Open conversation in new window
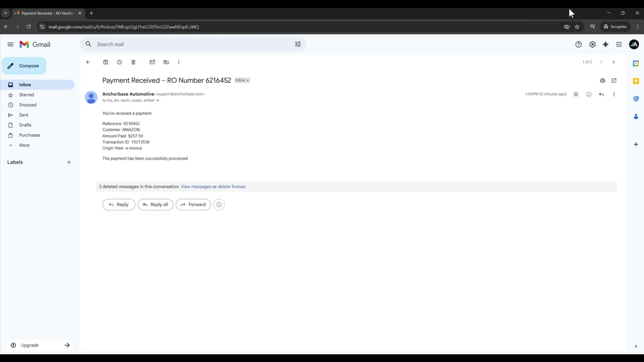This screenshot has height=362, width=644. pyautogui.click(x=614, y=80)
